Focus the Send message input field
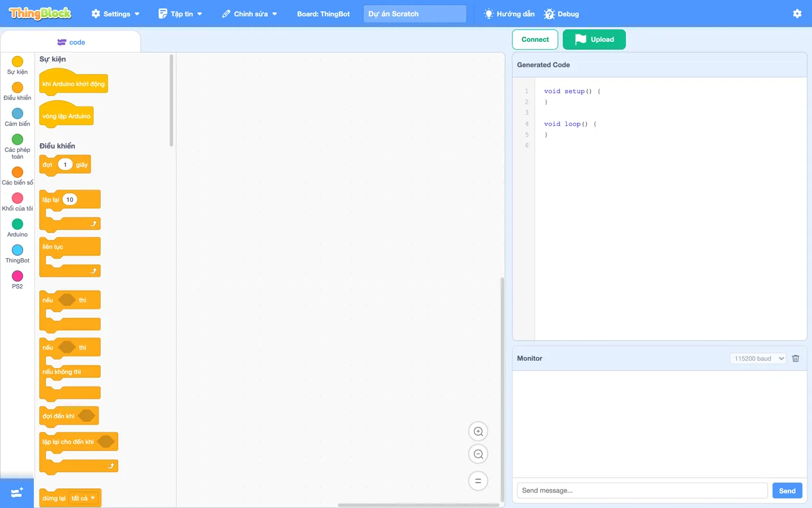 click(x=642, y=491)
